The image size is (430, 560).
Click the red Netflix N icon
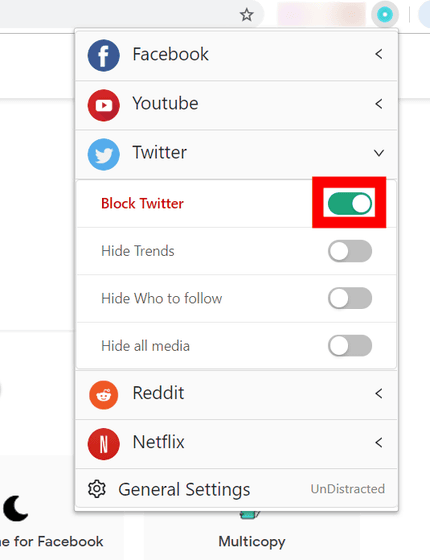pos(104,444)
